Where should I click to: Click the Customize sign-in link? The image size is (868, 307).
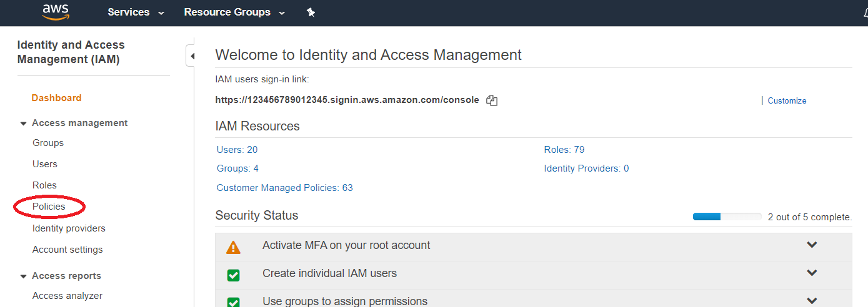point(787,100)
